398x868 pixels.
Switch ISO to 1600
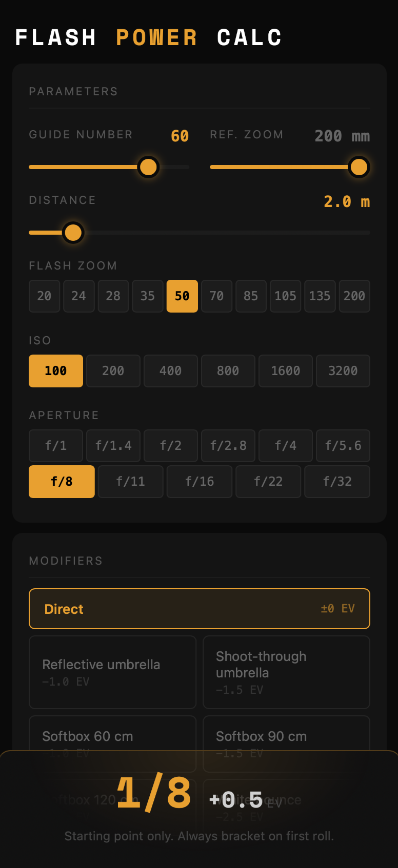tap(286, 371)
